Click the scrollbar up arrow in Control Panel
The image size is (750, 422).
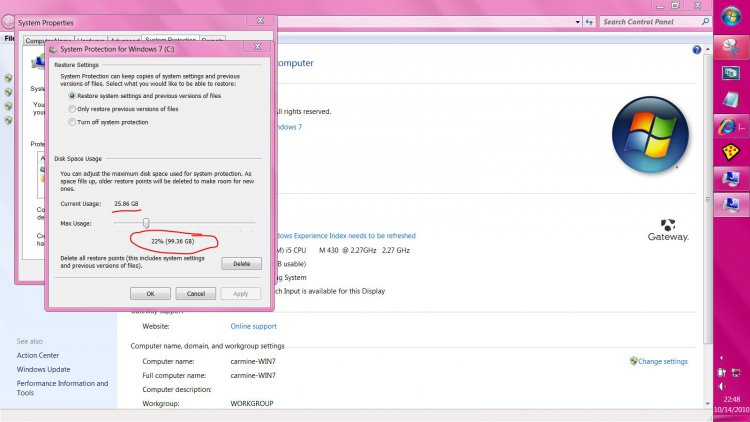tap(708, 49)
